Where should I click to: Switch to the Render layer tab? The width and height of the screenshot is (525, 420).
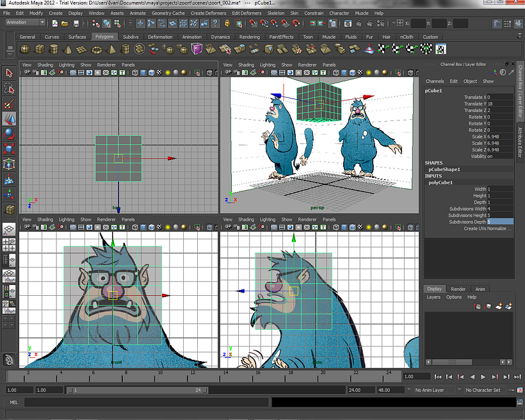[458, 289]
